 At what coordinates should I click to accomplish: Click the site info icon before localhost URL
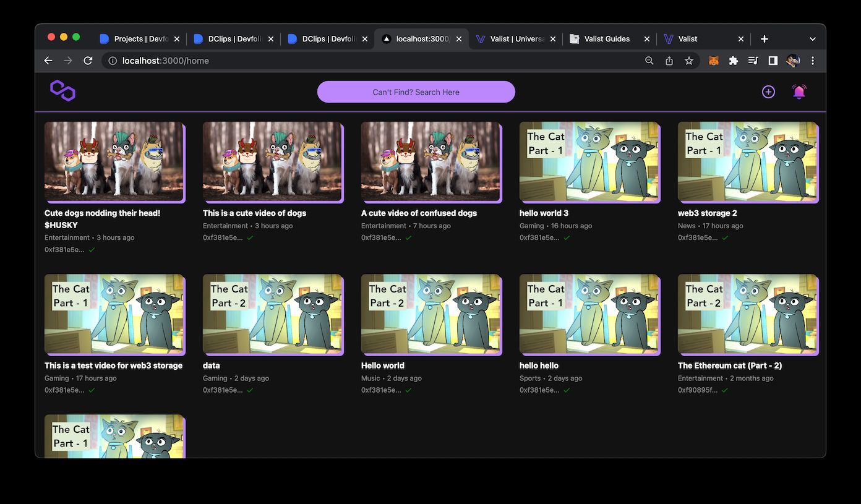click(x=113, y=61)
